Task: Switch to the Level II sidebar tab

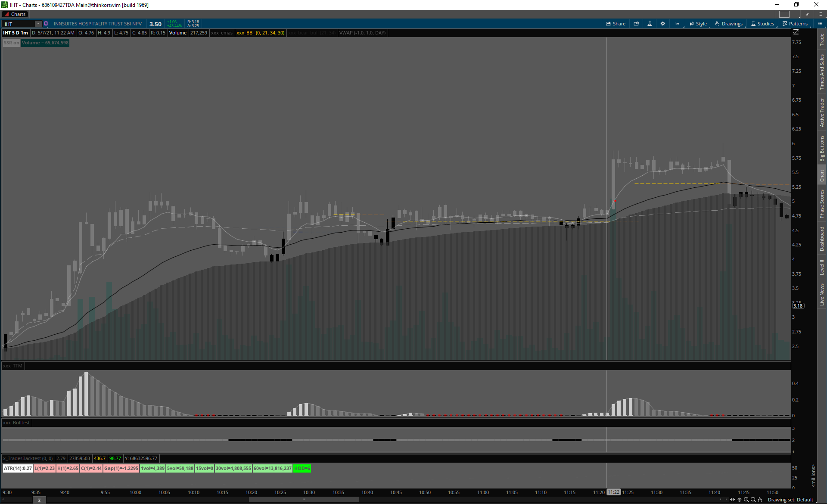Action: click(822, 267)
